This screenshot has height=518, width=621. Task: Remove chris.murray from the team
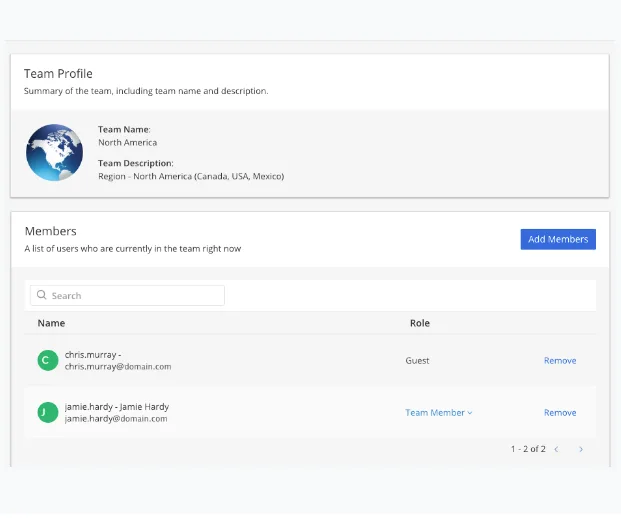560,361
